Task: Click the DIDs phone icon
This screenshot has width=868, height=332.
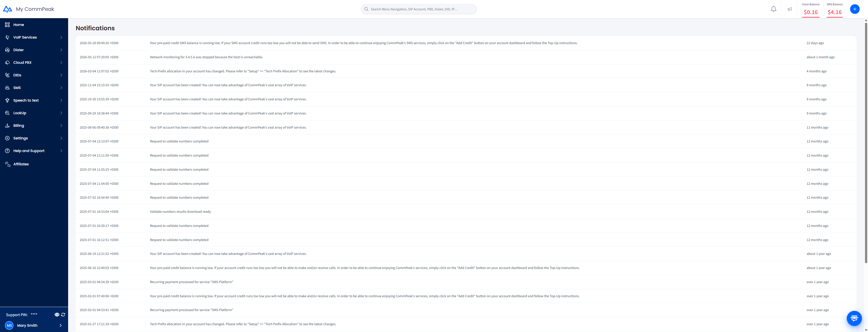Action: (7, 75)
